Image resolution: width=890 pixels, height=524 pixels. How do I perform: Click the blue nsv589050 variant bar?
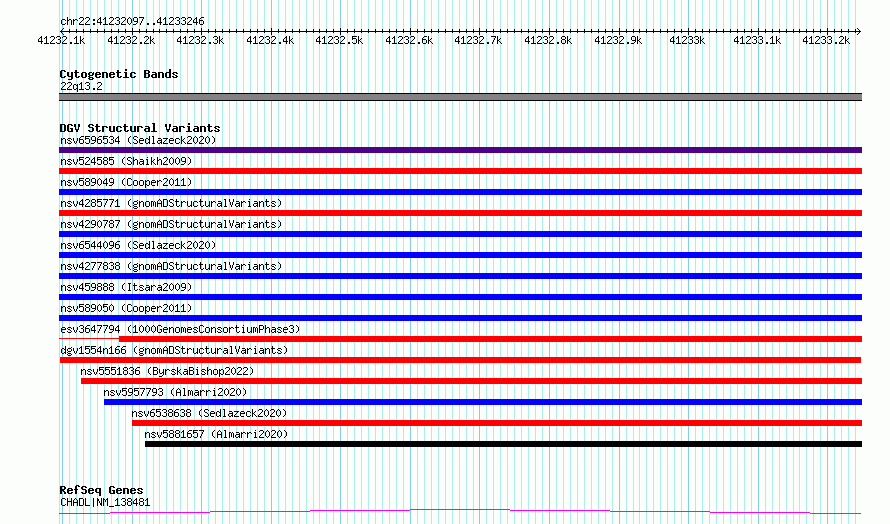(460, 318)
